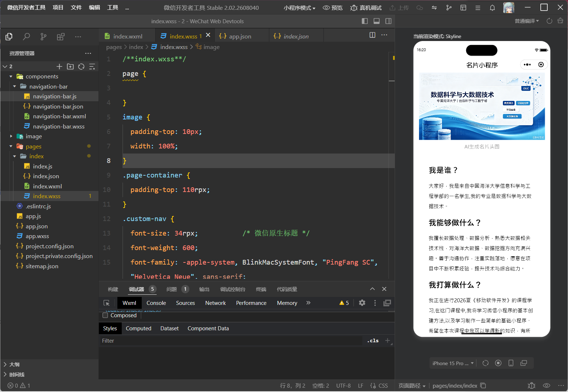Click the user avatar in title bar
Viewport: 568px width, 392px height.
pyautogui.click(x=509, y=8)
